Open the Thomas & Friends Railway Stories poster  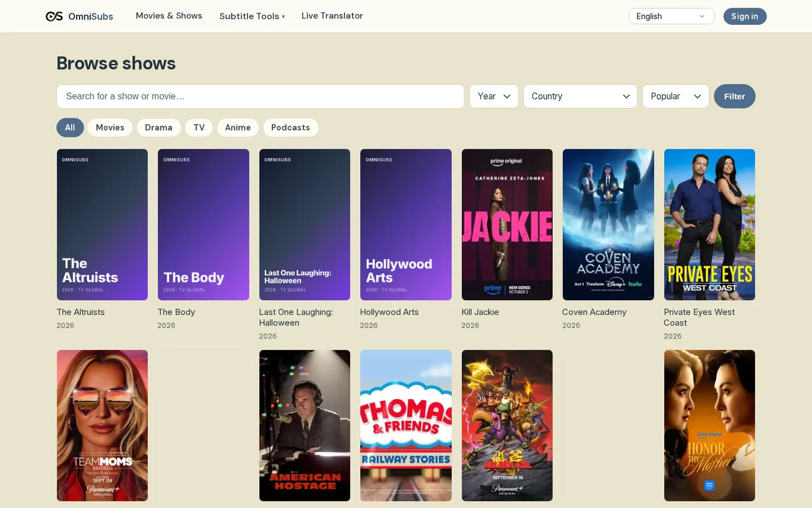[406, 426]
